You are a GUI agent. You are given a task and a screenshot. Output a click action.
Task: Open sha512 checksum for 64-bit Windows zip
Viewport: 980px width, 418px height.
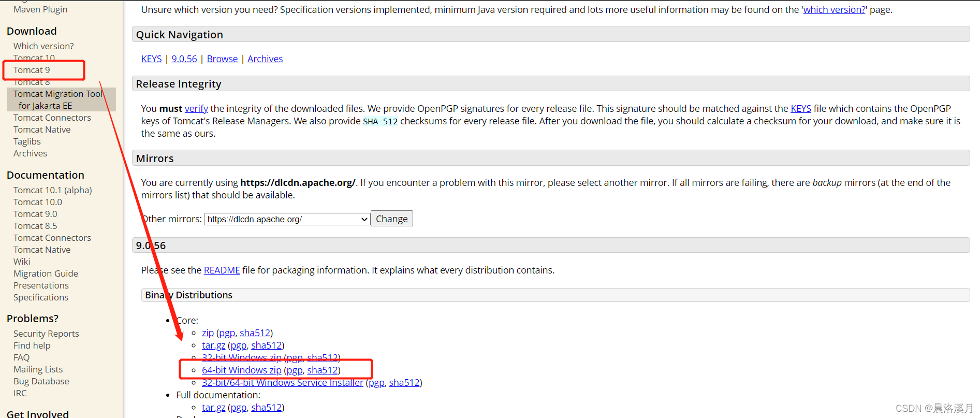point(323,370)
